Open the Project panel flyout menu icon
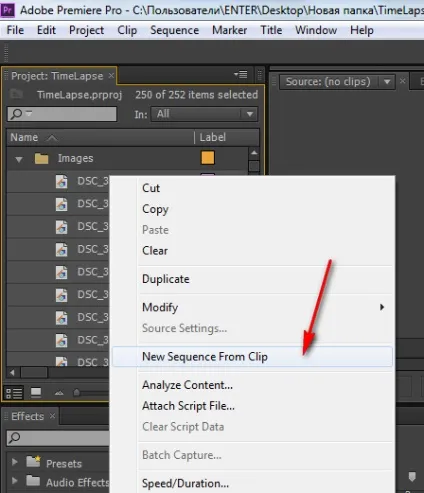The height and width of the screenshot is (493, 424). point(241,74)
